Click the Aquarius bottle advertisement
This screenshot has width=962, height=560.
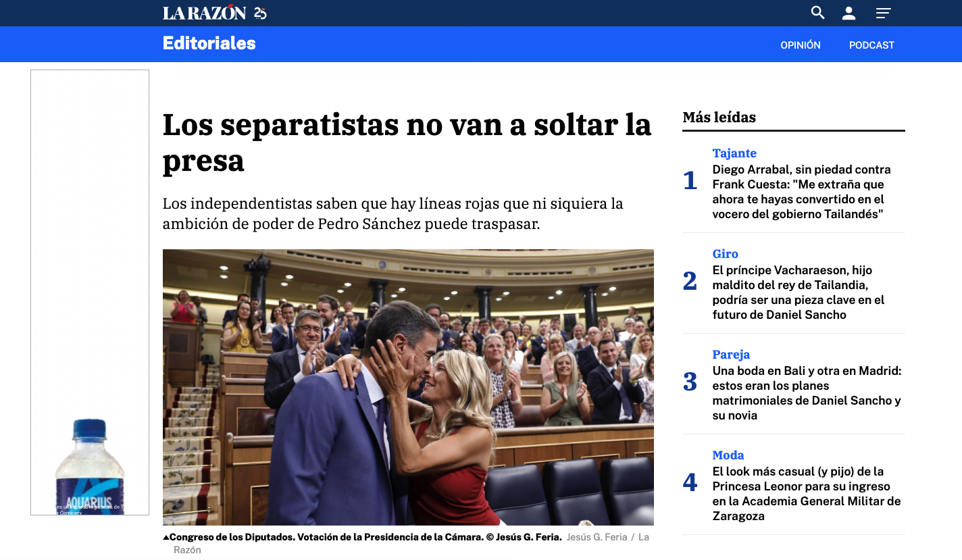pos(90,292)
